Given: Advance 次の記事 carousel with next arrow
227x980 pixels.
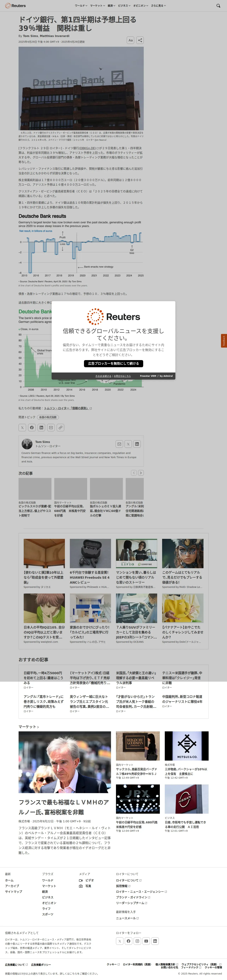Looking at the screenshot, I should (141, 473).
